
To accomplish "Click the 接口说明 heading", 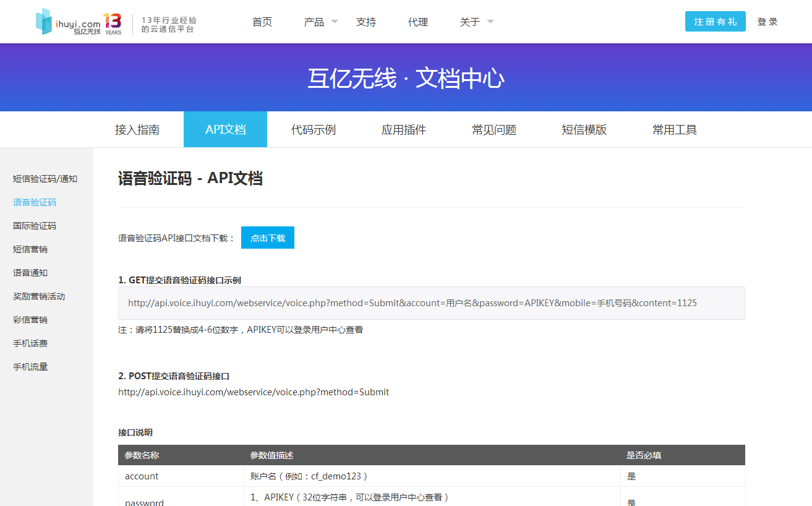I will pyautogui.click(x=135, y=432).
